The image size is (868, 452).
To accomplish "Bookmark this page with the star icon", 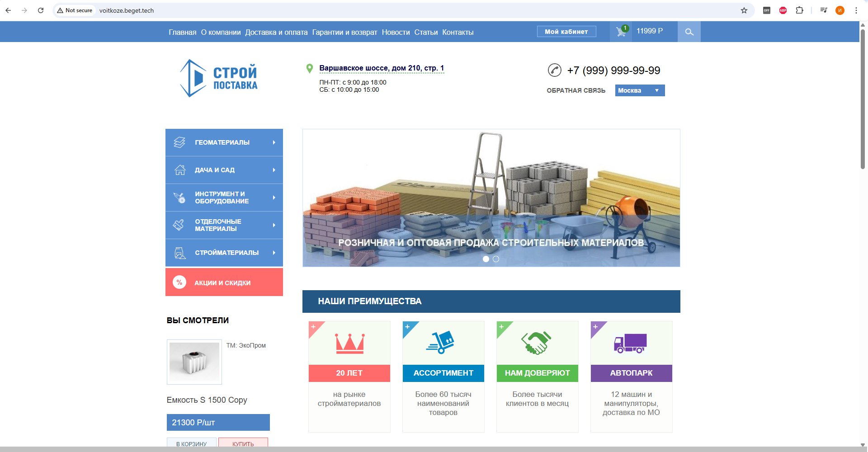I will (744, 10).
